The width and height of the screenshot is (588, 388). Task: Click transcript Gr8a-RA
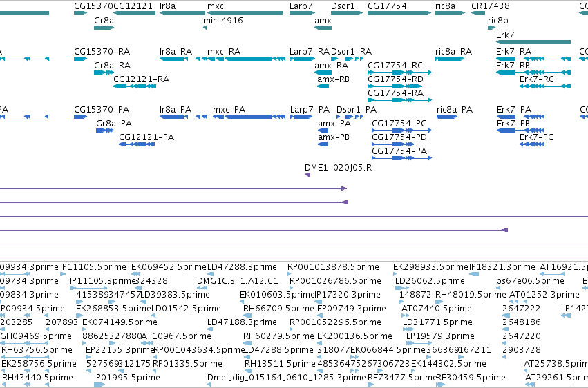tap(112, 65)
